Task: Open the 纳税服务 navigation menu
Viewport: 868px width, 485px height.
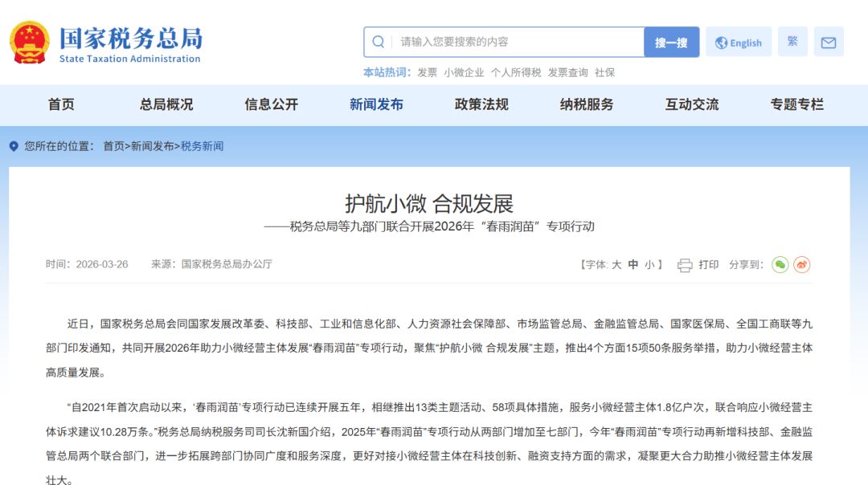Action: point(587,104)
